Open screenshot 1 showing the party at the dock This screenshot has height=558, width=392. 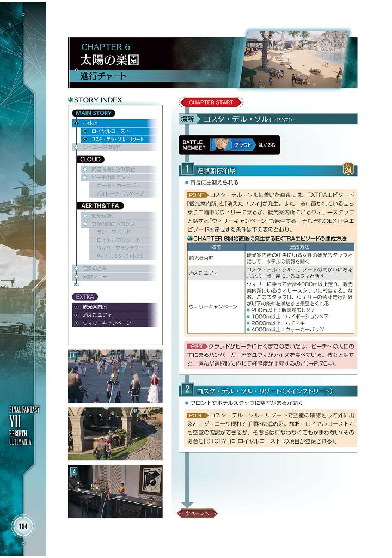click(x=115, y=377)
